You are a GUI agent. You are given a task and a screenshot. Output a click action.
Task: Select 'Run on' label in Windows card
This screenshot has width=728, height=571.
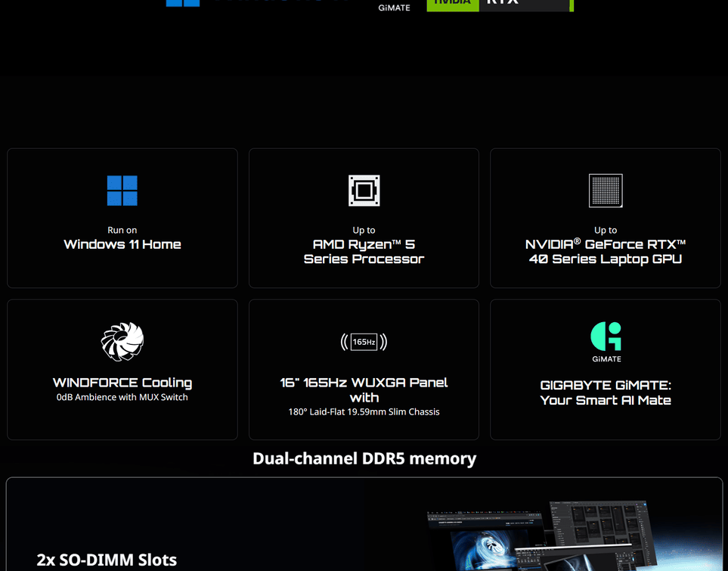tap(122, 230)
